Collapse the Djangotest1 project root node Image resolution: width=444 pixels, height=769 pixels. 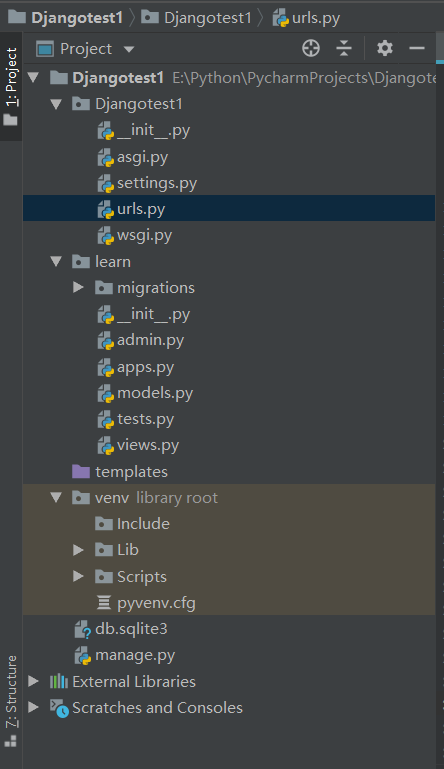[33, 77]
